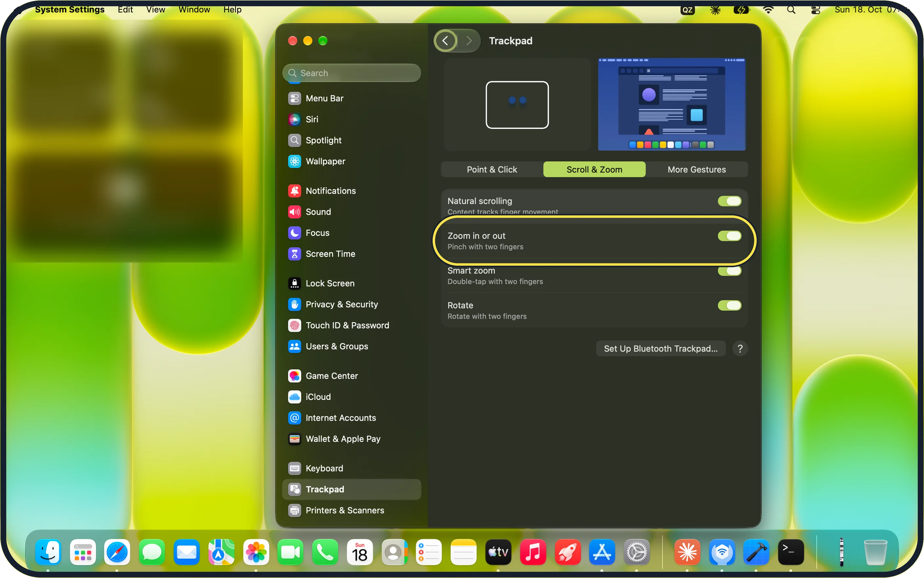Screen dimensions: 924x578
Task: Click Set Up Bluetooth Trackpad button
Action: click(661, 349)
